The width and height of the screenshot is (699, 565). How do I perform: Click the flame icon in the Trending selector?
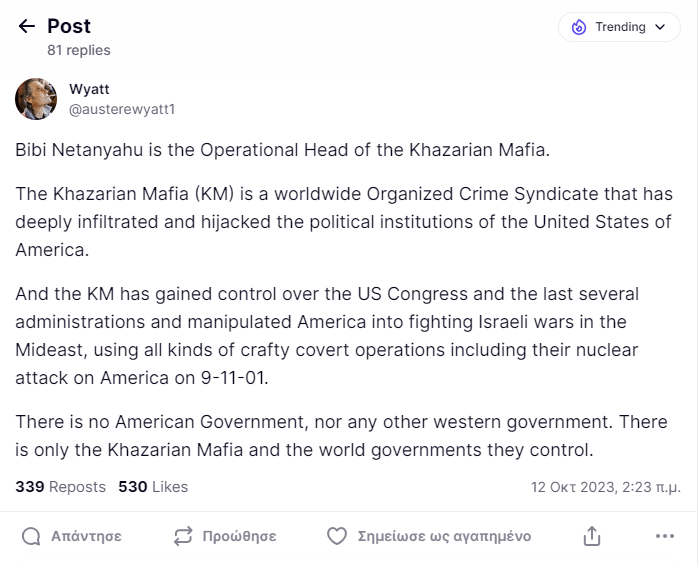coord(579,28)
